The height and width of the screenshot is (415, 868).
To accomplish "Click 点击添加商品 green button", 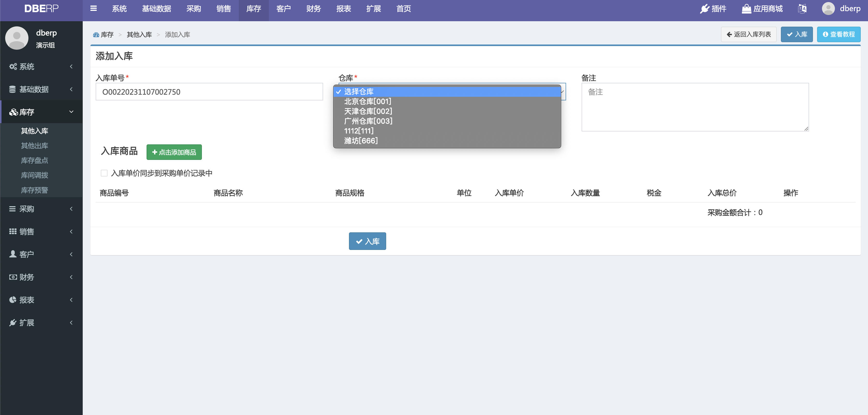I will pyautogui.click(x=174, y=152).
